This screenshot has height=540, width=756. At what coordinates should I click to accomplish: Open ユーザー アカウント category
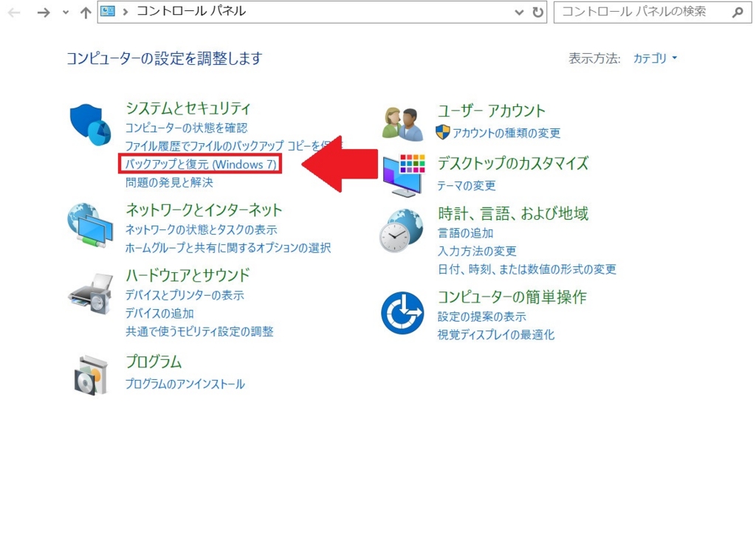[491, 111]
